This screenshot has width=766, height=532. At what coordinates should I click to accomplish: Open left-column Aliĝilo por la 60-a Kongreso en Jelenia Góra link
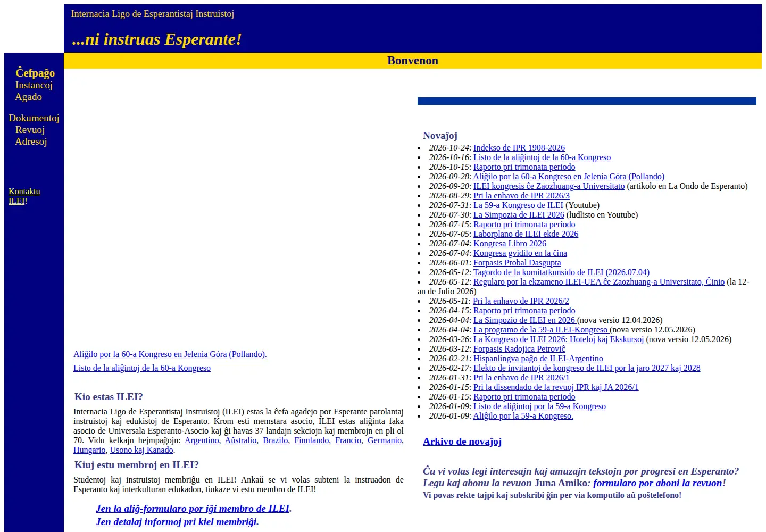(x=170, y=354)
